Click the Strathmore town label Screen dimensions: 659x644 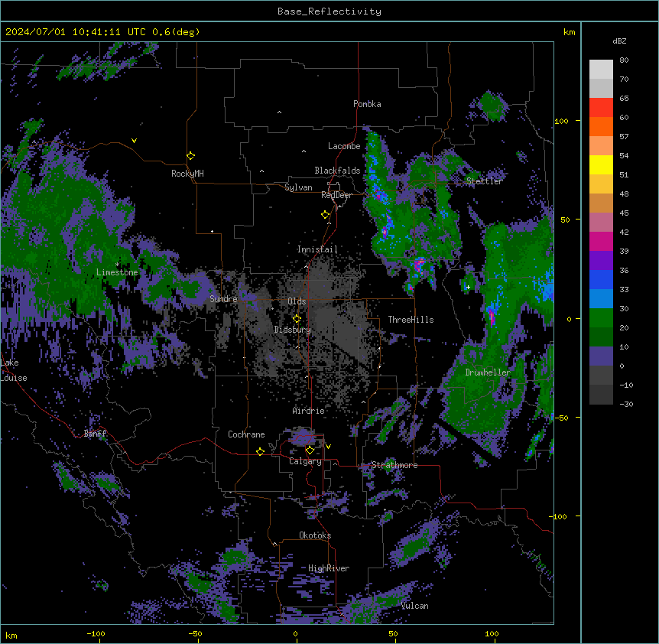[x=394, y=465]
